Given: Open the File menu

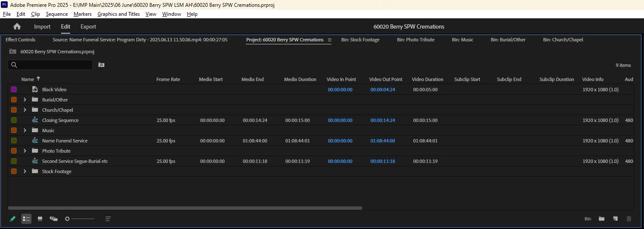Looking at the screenshot, I should click(x=7, y=14).
